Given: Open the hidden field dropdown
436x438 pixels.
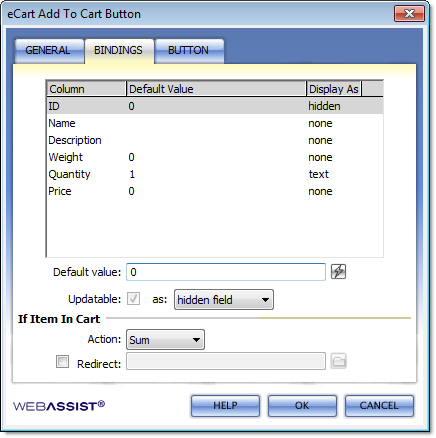Looking at the screenshot, I should (x=224, y=300).
